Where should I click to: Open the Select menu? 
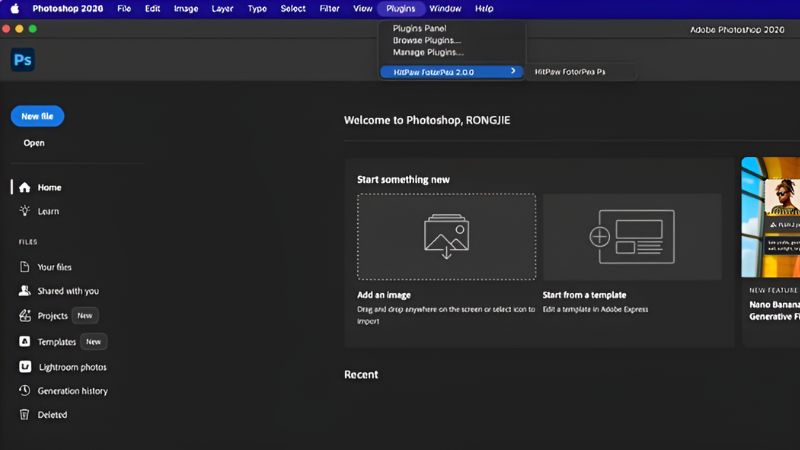pos(293,9)
